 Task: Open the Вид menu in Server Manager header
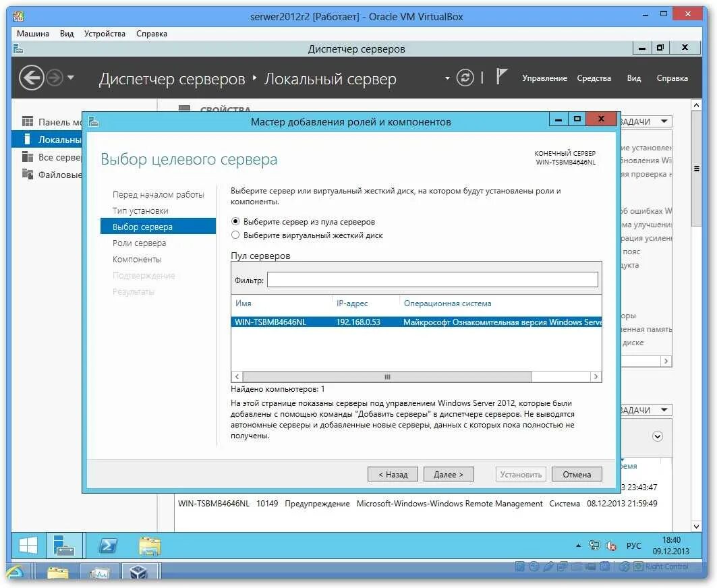[x=633, y=78]
